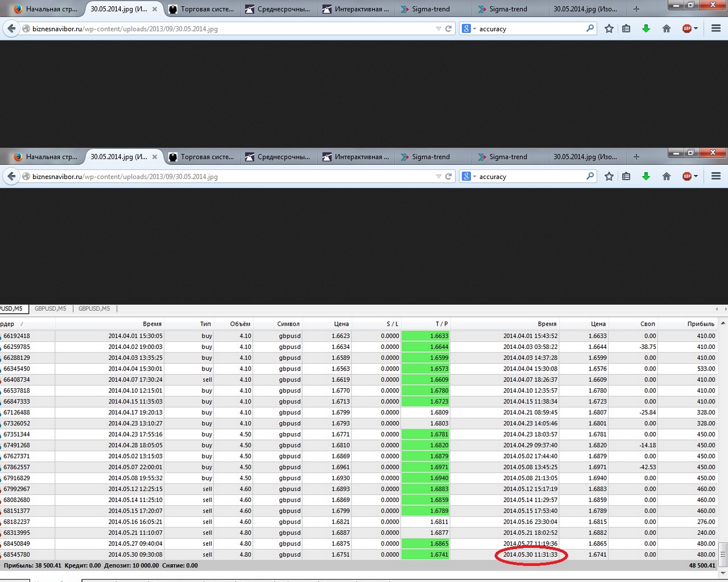Select the order row 66192418
This screenshot has height=582, width=728.
(359, 336)
